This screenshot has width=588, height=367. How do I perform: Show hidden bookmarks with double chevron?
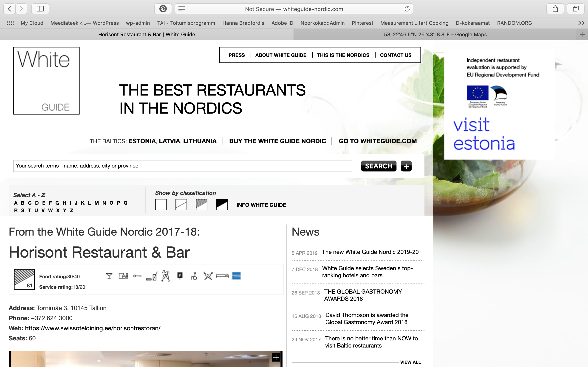[x=581, y=23]
